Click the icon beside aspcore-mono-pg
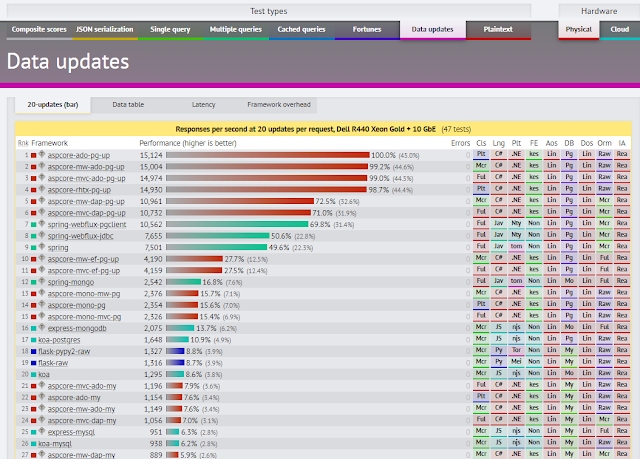The image size is (640, 459). click(42, 304)
